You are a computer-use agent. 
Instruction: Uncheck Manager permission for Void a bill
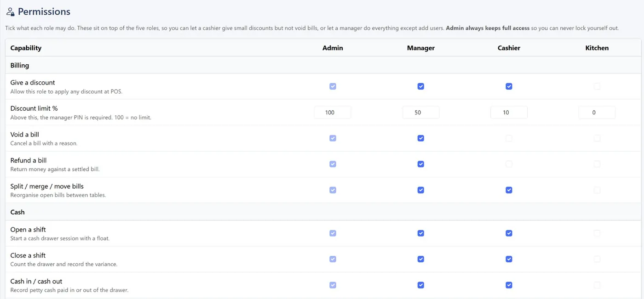(420, 138)
